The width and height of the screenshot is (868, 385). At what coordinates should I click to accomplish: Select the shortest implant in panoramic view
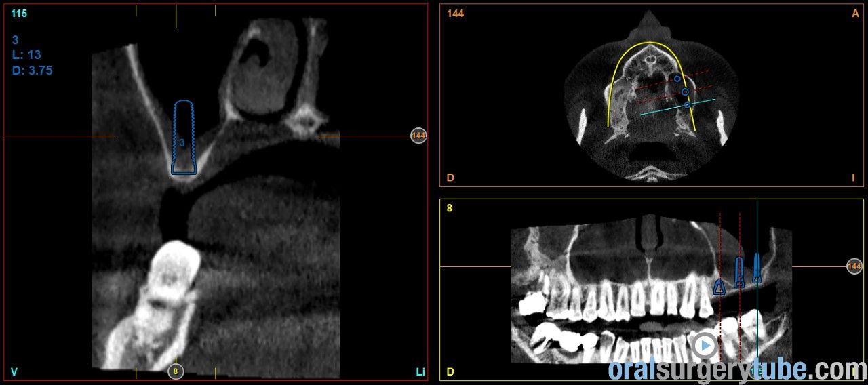click(719, 287)
